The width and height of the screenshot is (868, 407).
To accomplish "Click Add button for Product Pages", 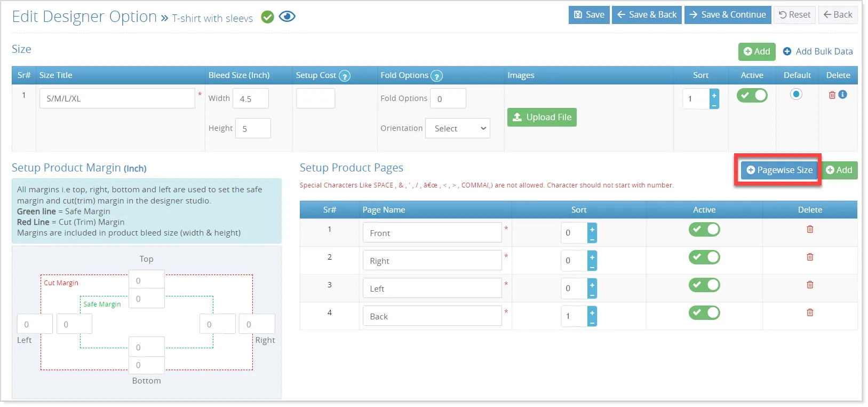I will coord(839,170).
